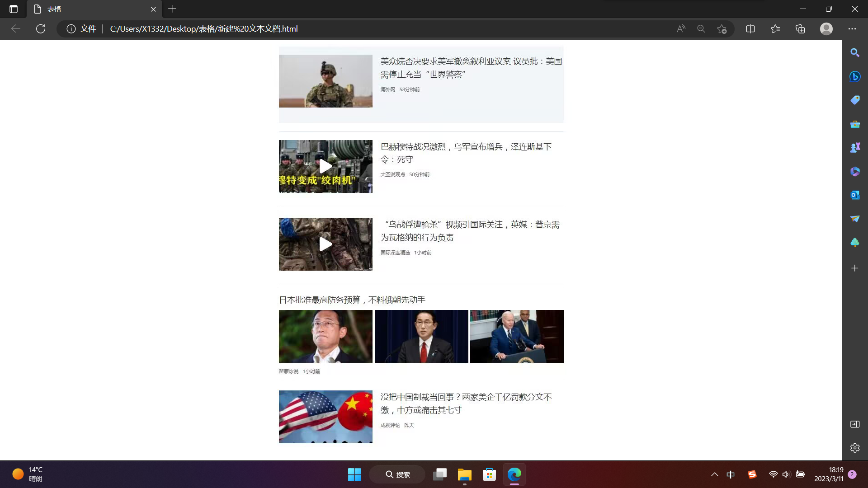The height and width of the screenshot is (488, 868).
Task: Click source label 国际深度精选
Action: tap(395, 253)
